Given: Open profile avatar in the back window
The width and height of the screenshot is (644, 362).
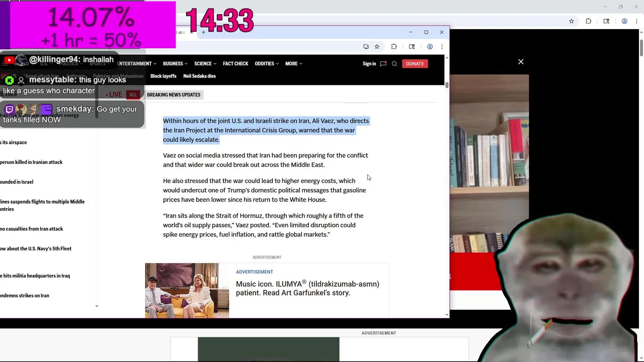Looking at the screenshot, I should pyautogui.click(x=624, y=21).
